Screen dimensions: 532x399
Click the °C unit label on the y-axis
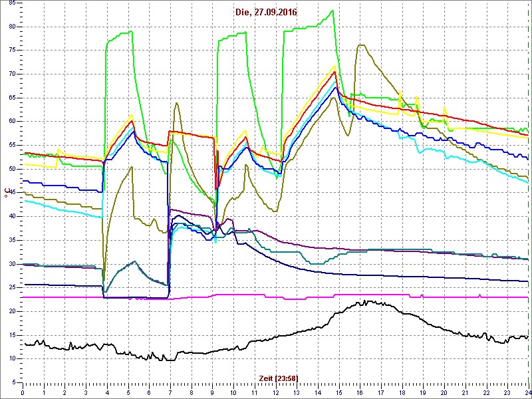(8, 193)
